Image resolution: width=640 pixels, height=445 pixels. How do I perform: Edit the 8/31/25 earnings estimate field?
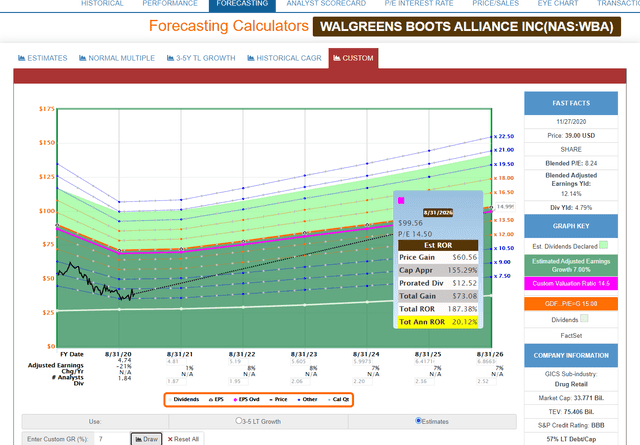pos(424,361)
